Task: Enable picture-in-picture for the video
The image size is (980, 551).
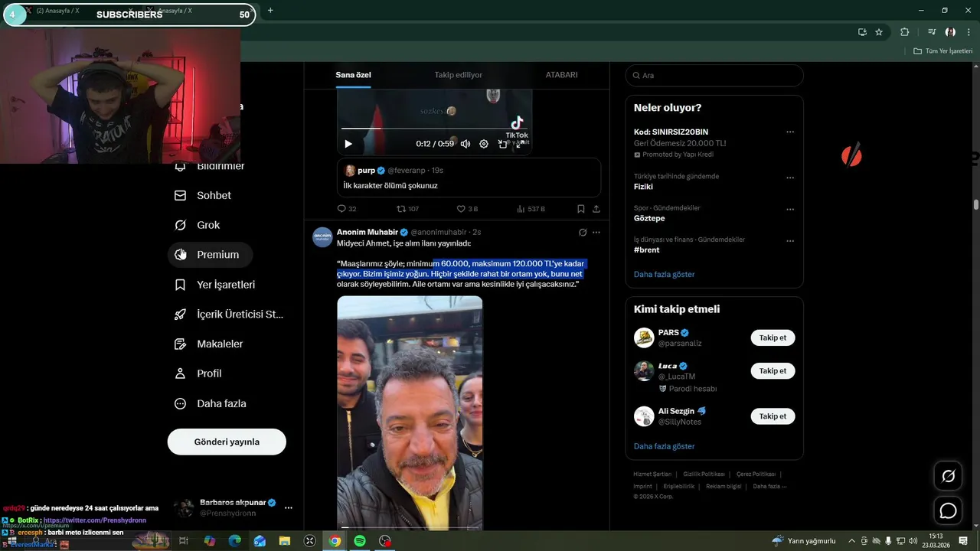Action: (502, 144)
